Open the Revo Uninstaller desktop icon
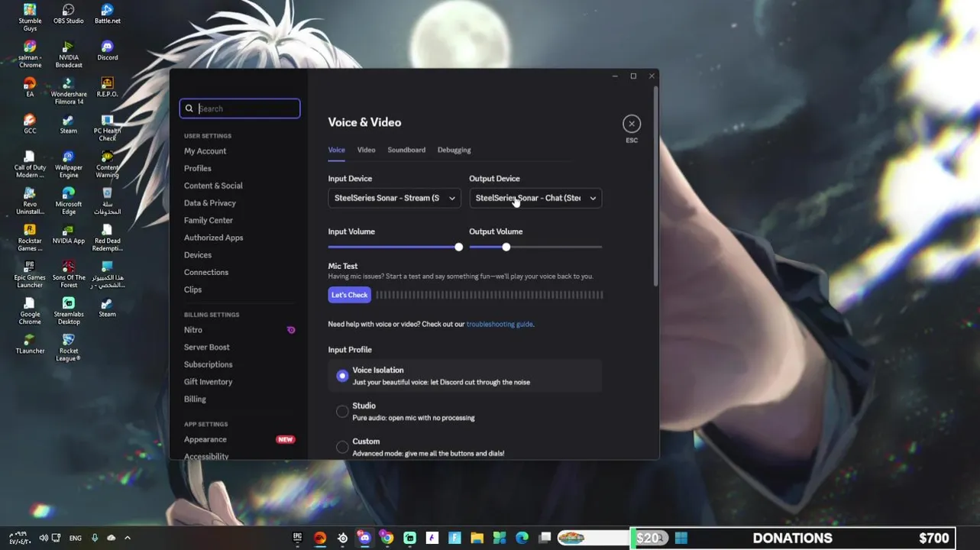This screenshot has width=980, height=550. (30, 200)
